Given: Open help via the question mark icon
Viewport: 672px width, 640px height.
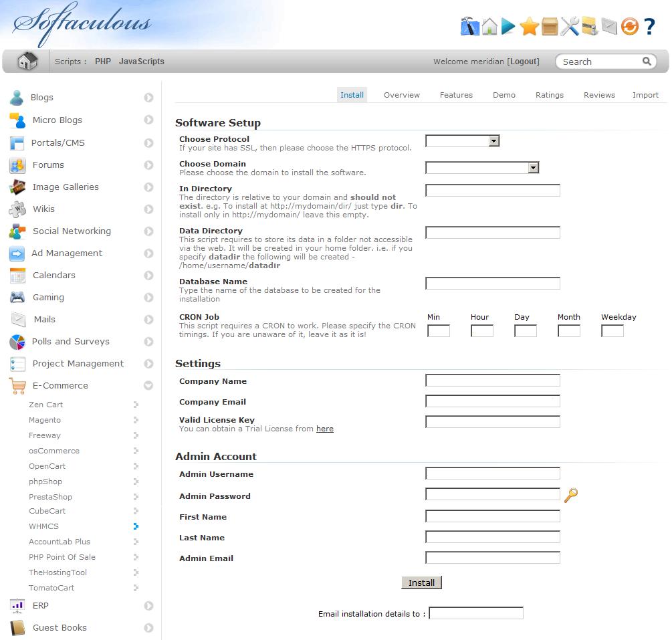Looking at the screenshot, I should pos(649,27).
